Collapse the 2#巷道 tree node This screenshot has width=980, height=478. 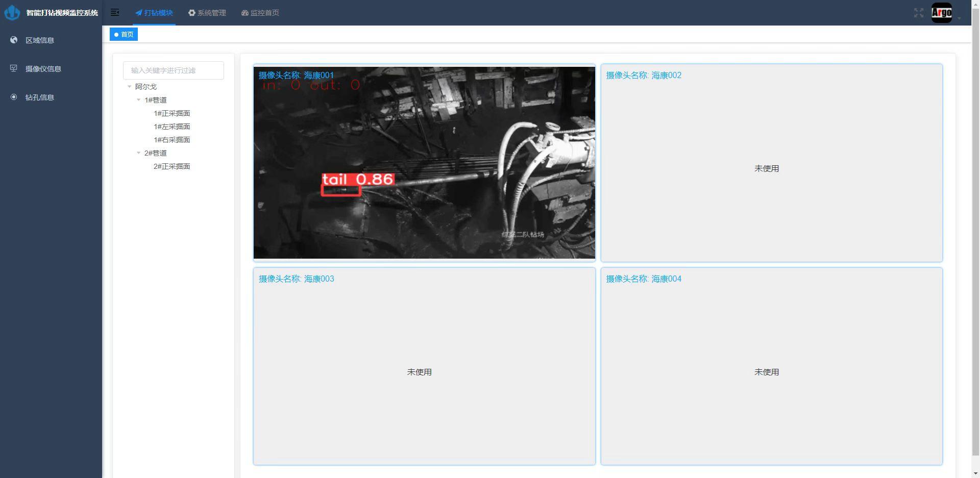click(139, 153)
